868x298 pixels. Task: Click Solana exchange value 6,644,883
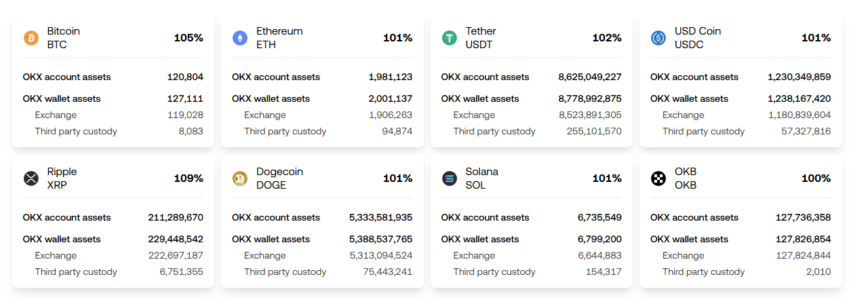pos(600,256)
